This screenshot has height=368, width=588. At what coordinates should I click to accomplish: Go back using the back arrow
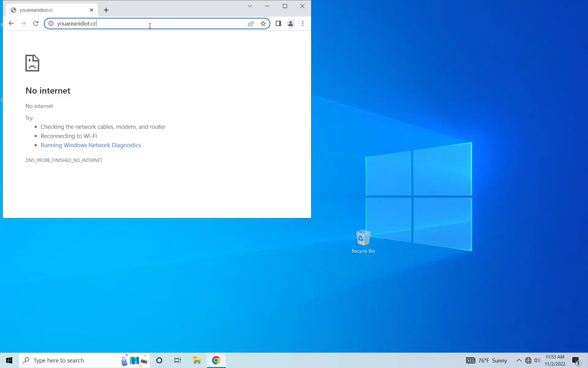tap(11, 24)
